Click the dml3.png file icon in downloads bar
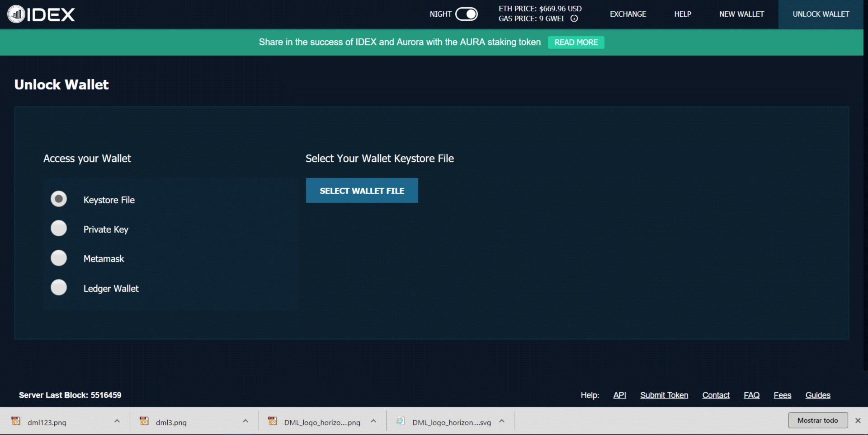This screenshot has width=868, height=435. pyautogui.click(x=144, y=421)
